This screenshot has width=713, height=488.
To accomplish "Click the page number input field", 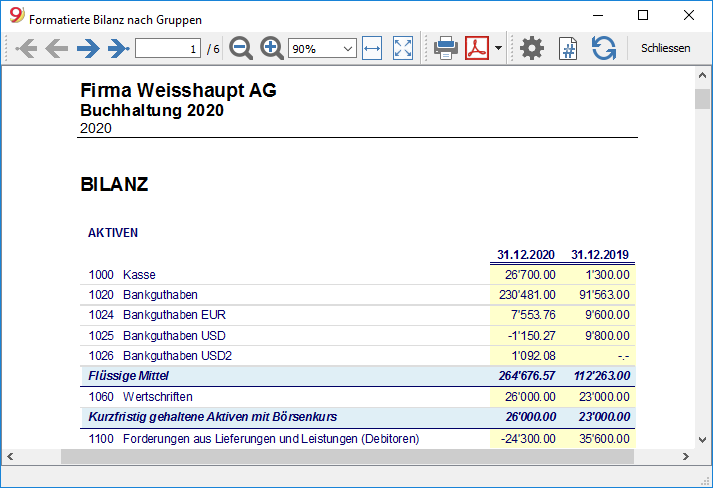I will click(x=168, y=48).
